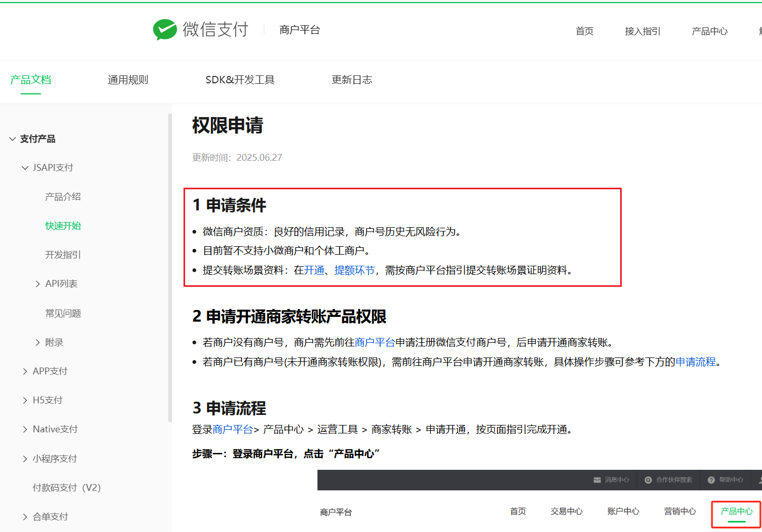Click the 权限申请 page heading
This screenshot has height=532, width=762.
click(x=227, y=125)
